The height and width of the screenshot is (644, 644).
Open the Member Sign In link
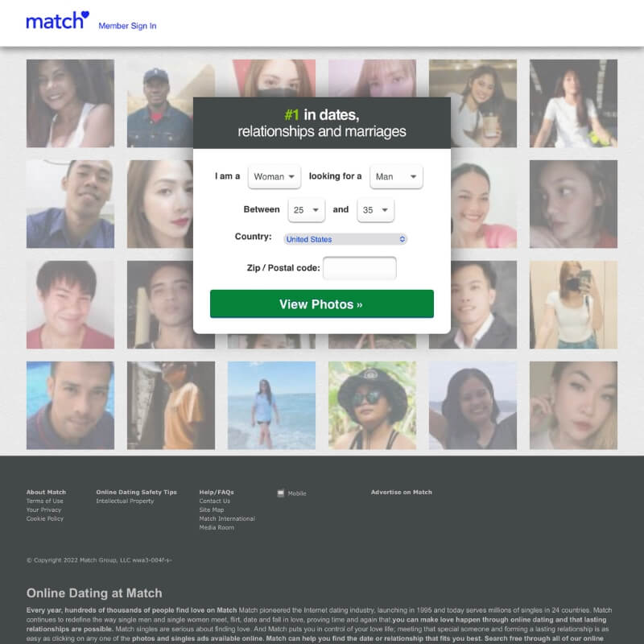[x=127, y=26]
